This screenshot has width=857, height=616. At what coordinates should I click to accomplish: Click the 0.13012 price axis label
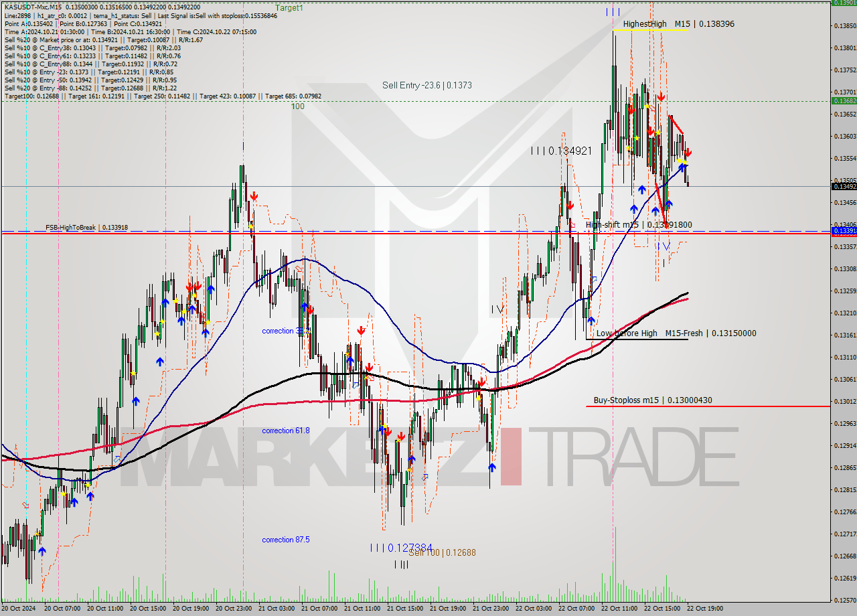pos(845,401)
